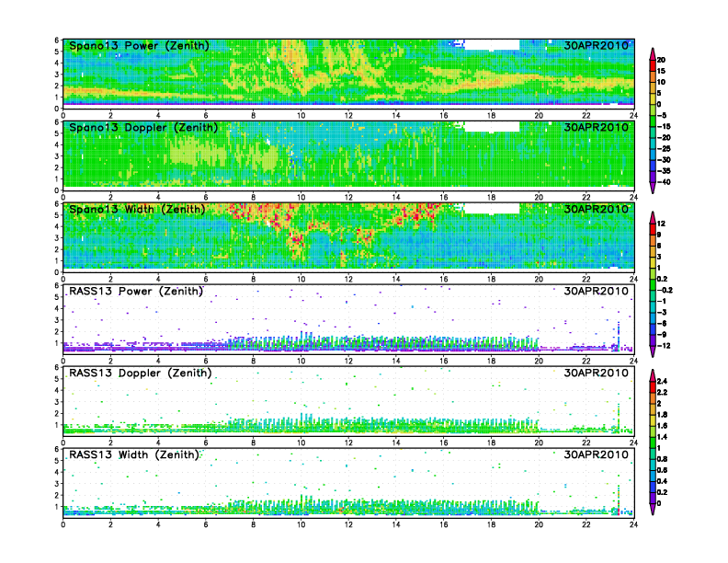Click the Spano13 Width (Zenith) panel title

pos(137,209)
